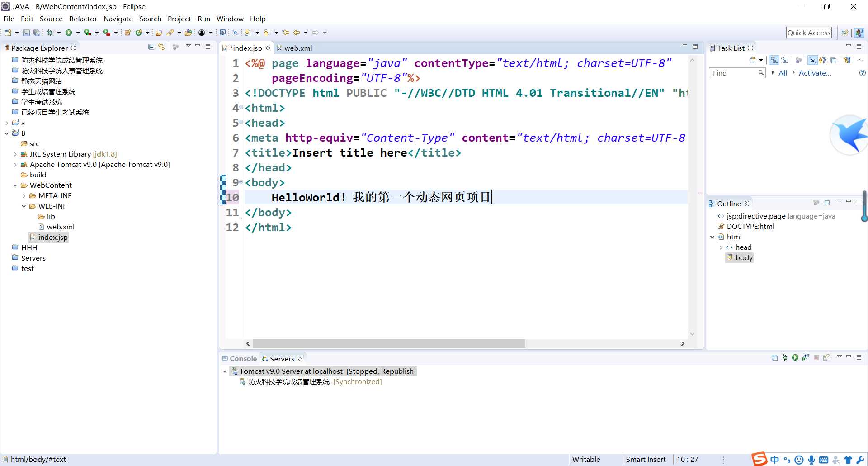Switch to the web.xml editor tab
The height and width of the screenshot is (466, 868).
294,48
